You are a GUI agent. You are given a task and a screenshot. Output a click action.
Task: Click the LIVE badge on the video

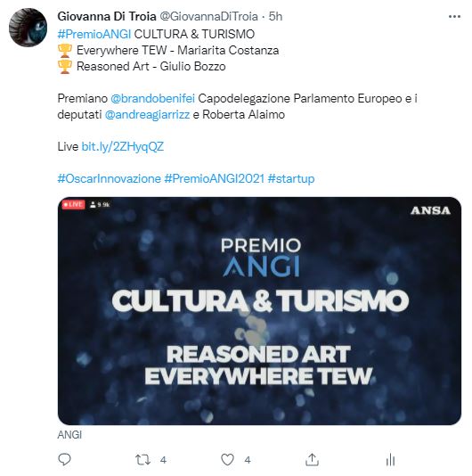pyautogui.click(x=73, y=204)
